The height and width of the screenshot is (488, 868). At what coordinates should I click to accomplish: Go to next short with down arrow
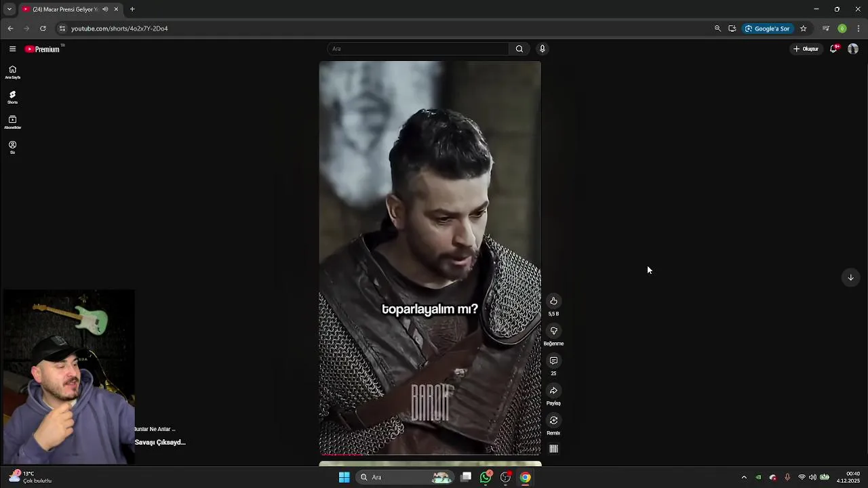pyautogui.click(x=850, y=277)
